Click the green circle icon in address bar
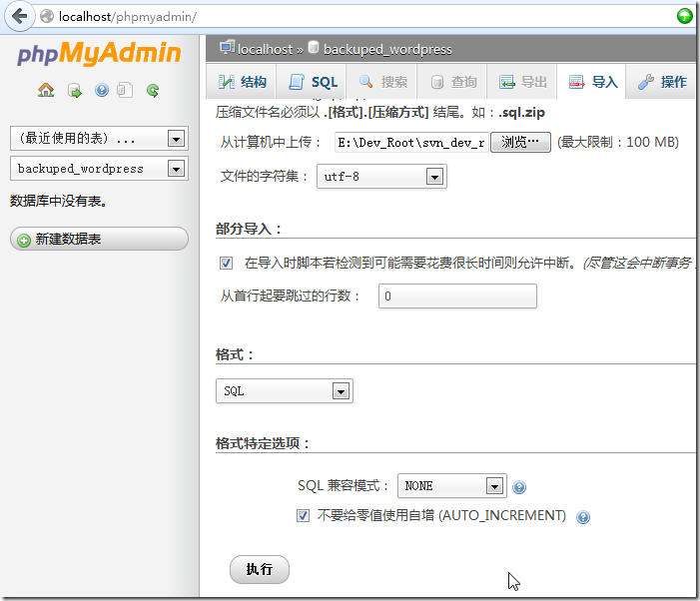This screenshot has height=601, width=700. point(684,16)
